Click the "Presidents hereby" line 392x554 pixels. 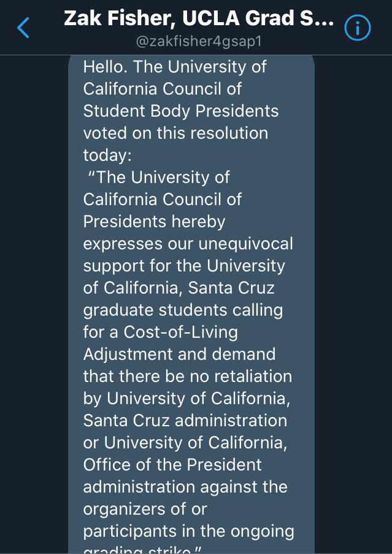(155, 222)
